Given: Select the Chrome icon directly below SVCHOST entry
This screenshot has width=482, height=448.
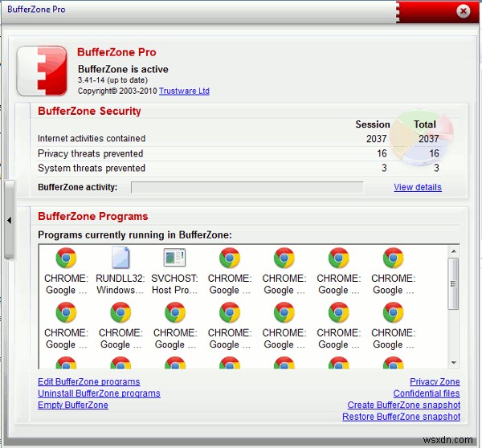Looking at the screenshot, I should (175, 312).
